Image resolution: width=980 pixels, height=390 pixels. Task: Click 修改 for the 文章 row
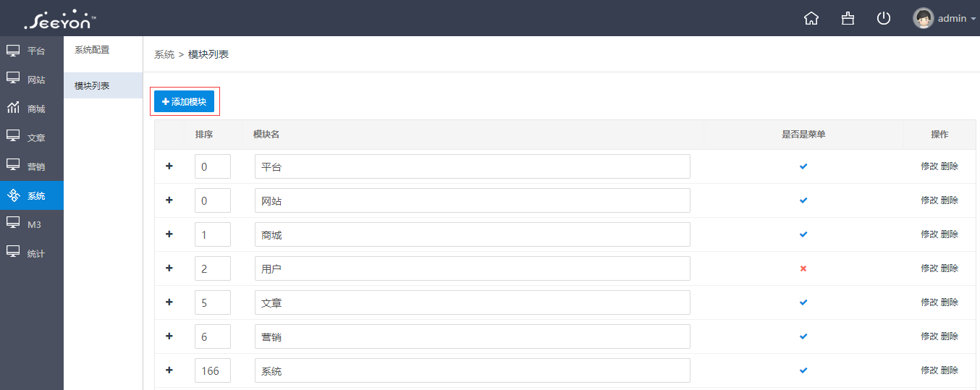pos(929,302)
